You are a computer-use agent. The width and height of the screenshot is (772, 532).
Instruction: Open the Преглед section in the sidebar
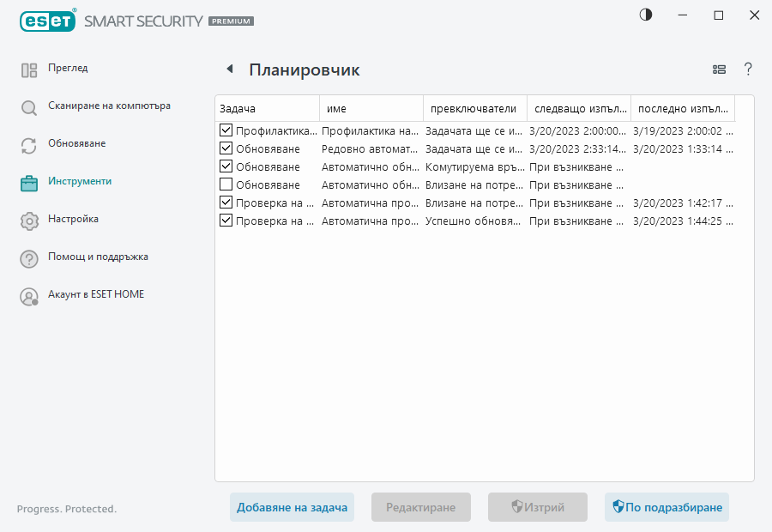(x=67, y=68)
